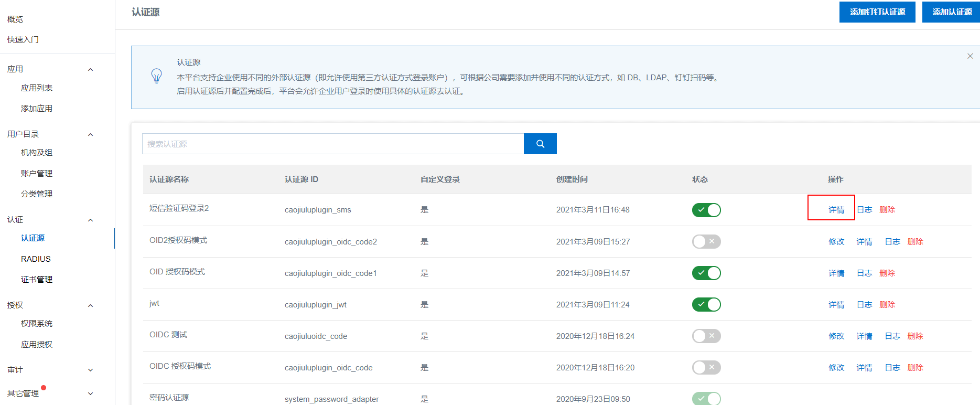Open 详情 for 短信验证码登录2
The width and height of the screenshot is (980, 405).
point(836,210)
